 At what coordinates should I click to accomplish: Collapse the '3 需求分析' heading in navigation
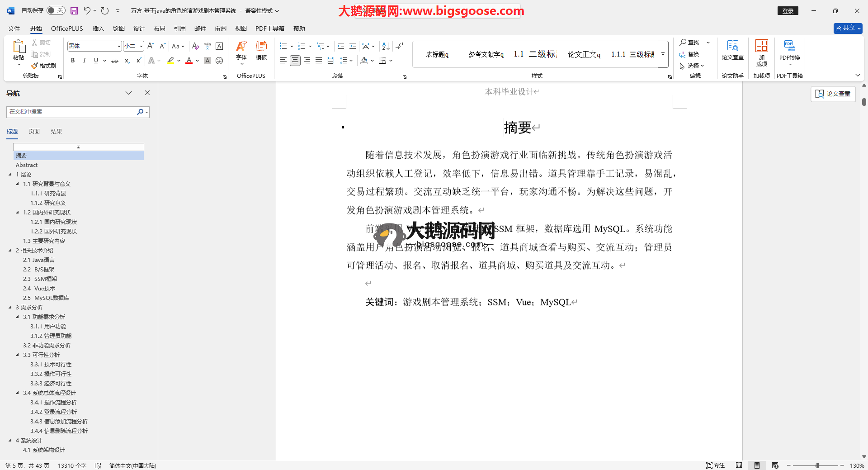click(10, 308)
